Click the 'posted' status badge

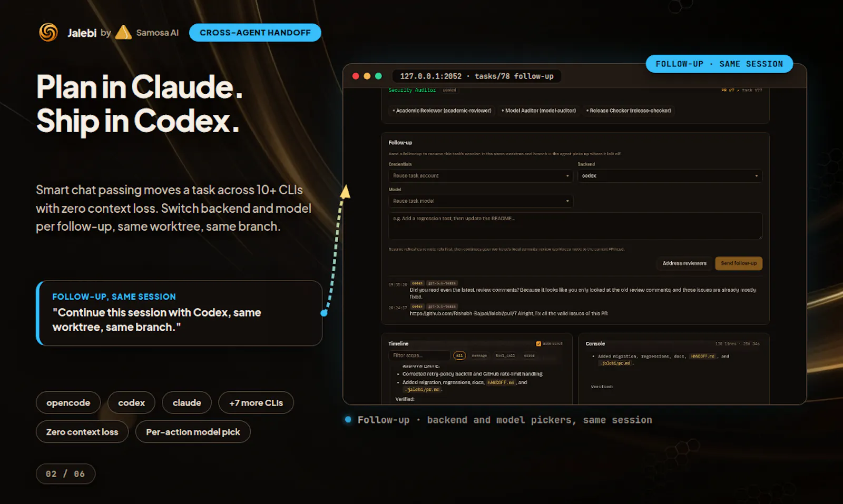click(449, 90)
